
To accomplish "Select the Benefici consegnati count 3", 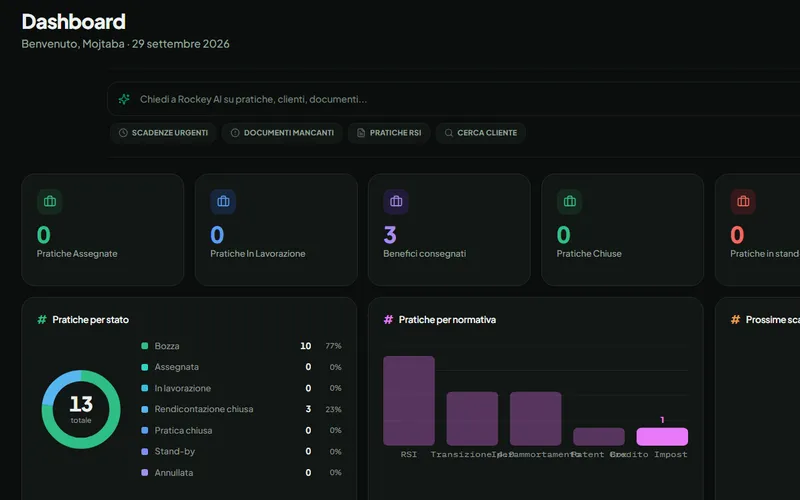I will [390, 235].
